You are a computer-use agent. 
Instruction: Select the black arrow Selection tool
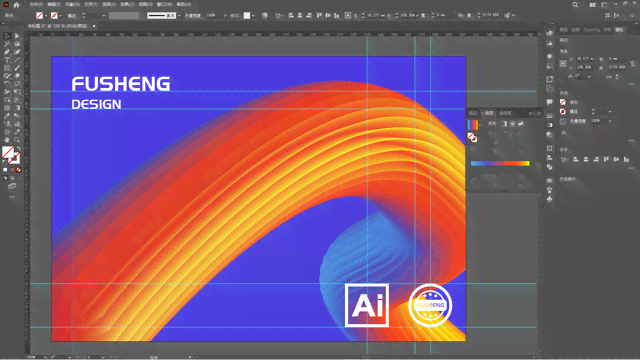point(7,36)
